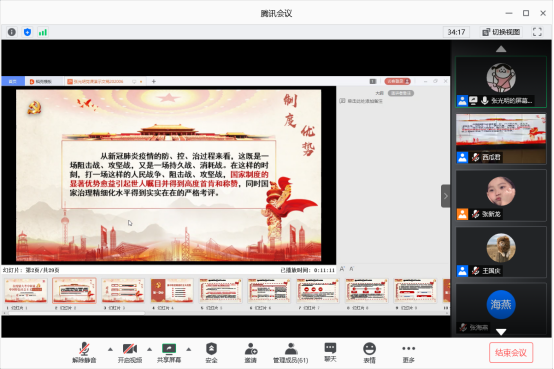The image size is (554, 369).
Task: Open the 邀请 invite icon
Action: click(x=251, y=352)
